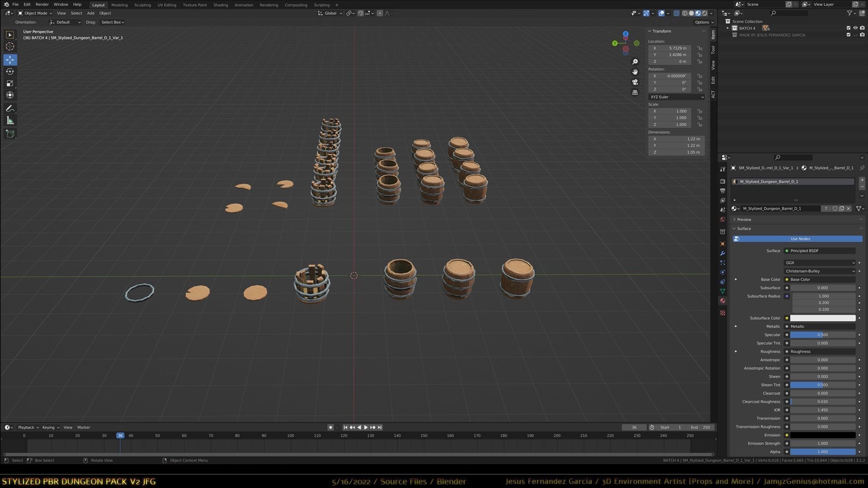
Task: Select the Select Box tool icon
Action: [10, 35]
